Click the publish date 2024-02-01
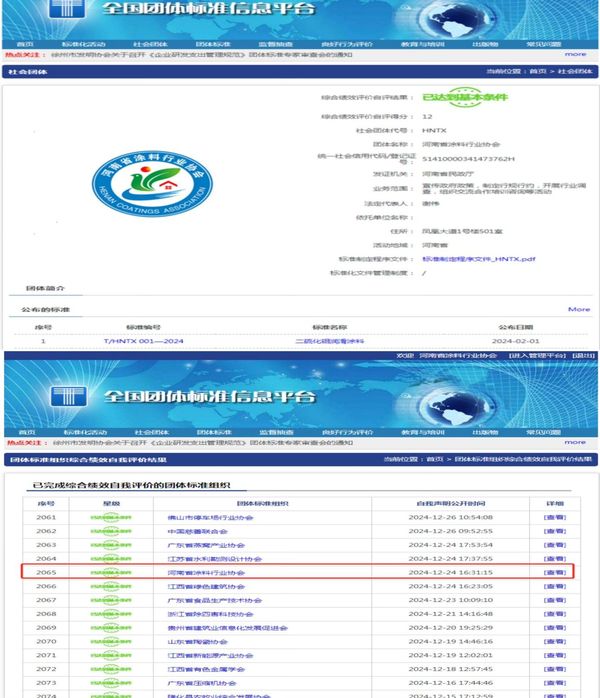The image size is (600, 698). (515, 341)
